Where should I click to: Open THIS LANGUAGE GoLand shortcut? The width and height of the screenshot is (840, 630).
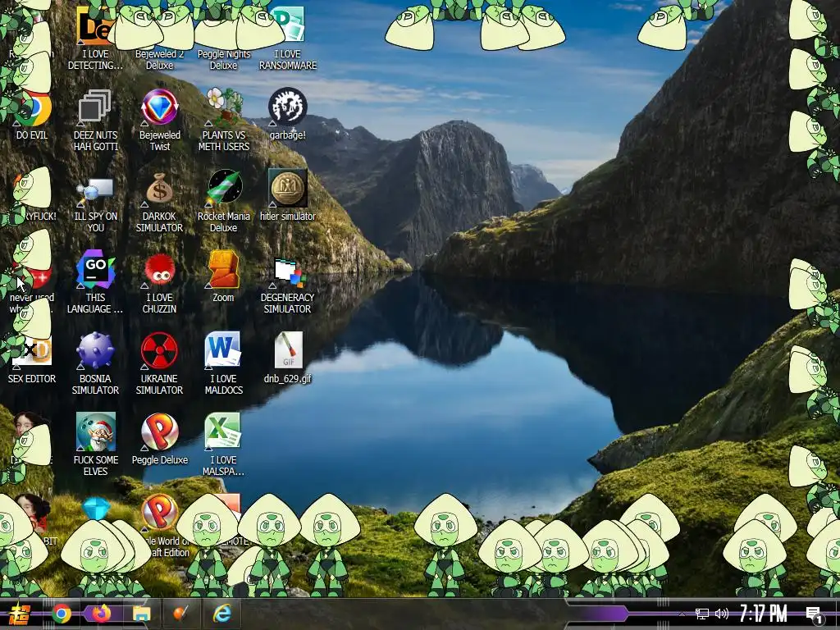pyautogui.click(x=95, y=283)
